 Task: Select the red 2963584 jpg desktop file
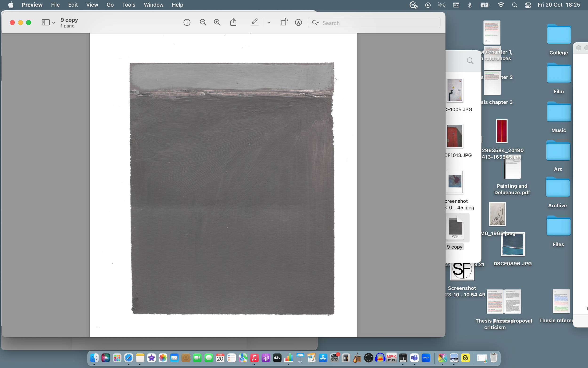501,131
